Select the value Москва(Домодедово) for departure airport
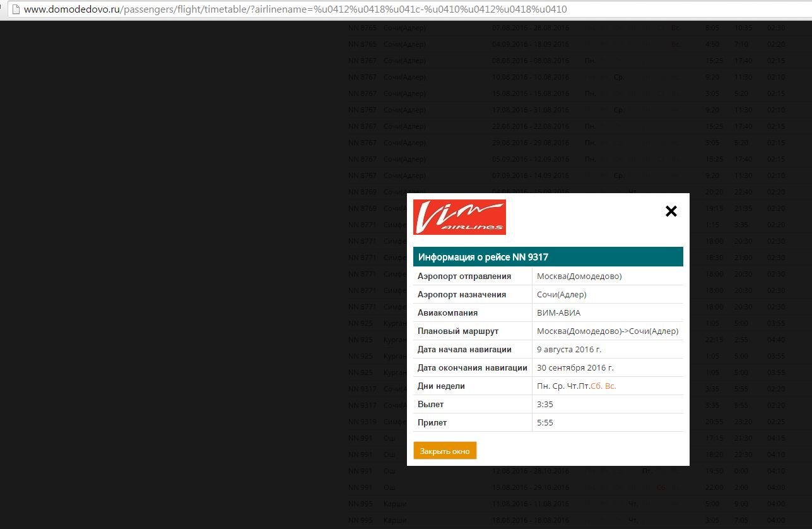Viewport: 812px width, 529px height. tap(579, 276)
